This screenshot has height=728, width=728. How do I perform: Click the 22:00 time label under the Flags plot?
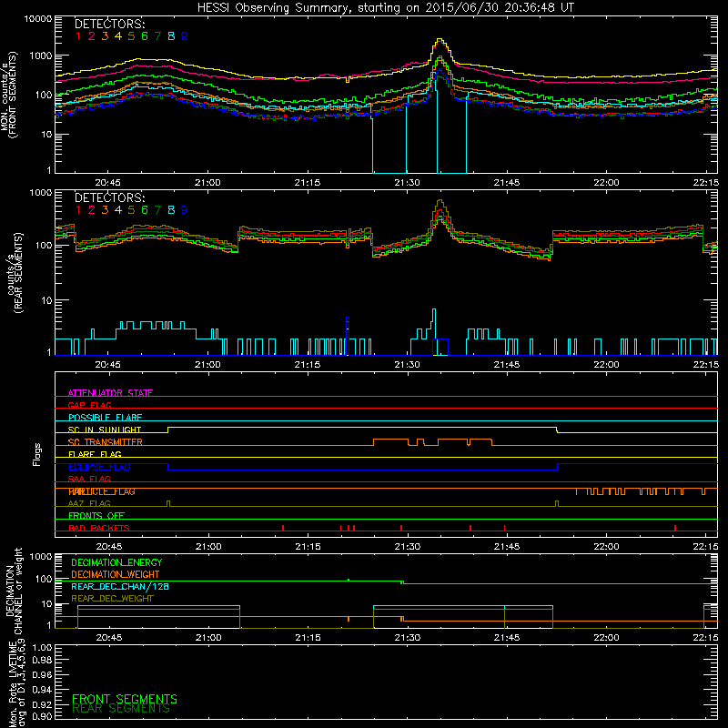(x=606, y=547)
